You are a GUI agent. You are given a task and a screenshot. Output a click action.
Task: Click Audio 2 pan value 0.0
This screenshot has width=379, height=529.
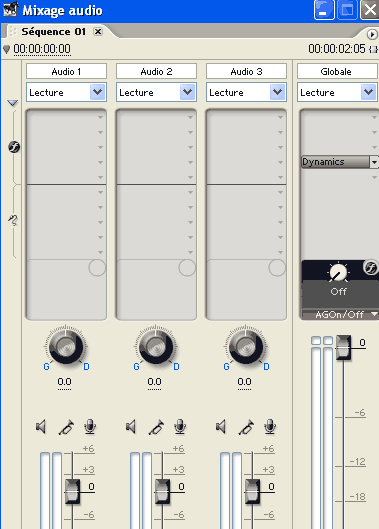pyautogui.click(x=154, y=382)
